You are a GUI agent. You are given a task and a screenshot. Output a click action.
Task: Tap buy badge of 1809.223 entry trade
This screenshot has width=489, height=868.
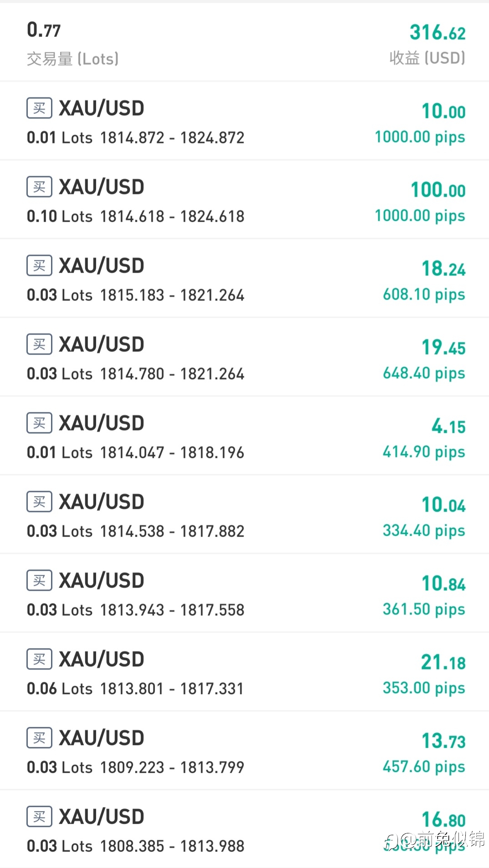point(39,738)
